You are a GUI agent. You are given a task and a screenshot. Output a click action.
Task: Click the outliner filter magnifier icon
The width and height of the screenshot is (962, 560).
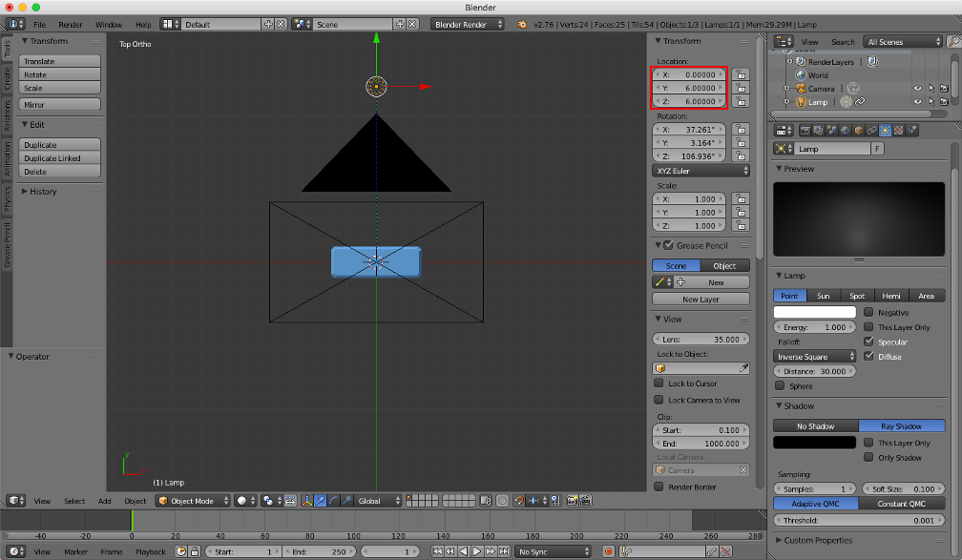(x=953, y=42)
